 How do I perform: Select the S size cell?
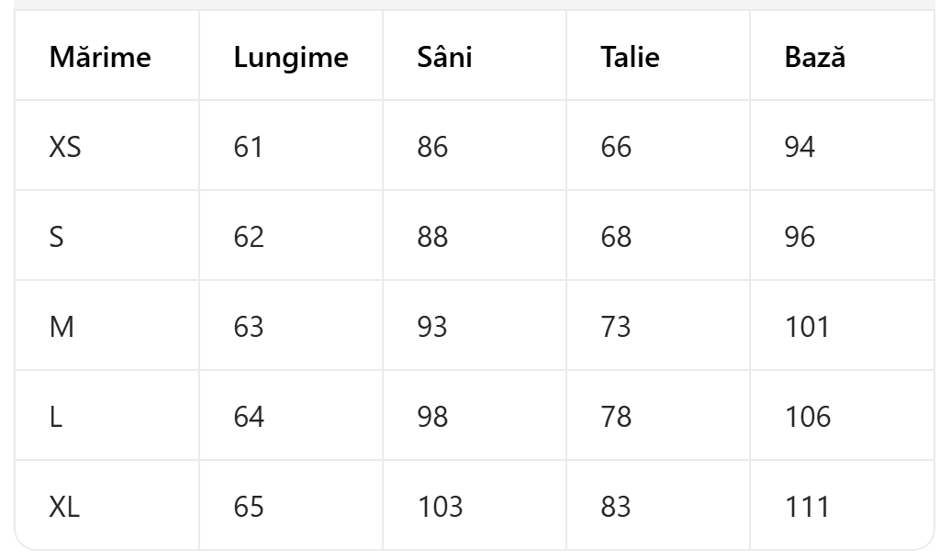(57, 237)
